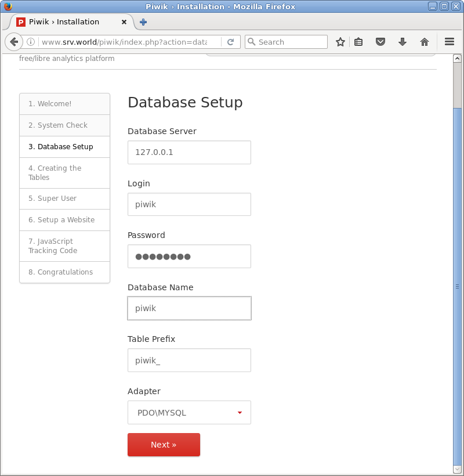464x476 pixels.
Task: Save page to Pocket icon
Action: point(380,42)
